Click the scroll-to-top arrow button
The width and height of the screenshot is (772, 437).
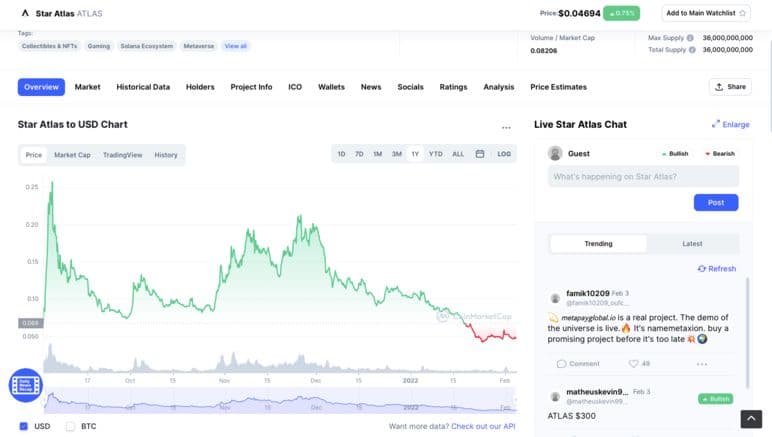(x=751, y=419)
